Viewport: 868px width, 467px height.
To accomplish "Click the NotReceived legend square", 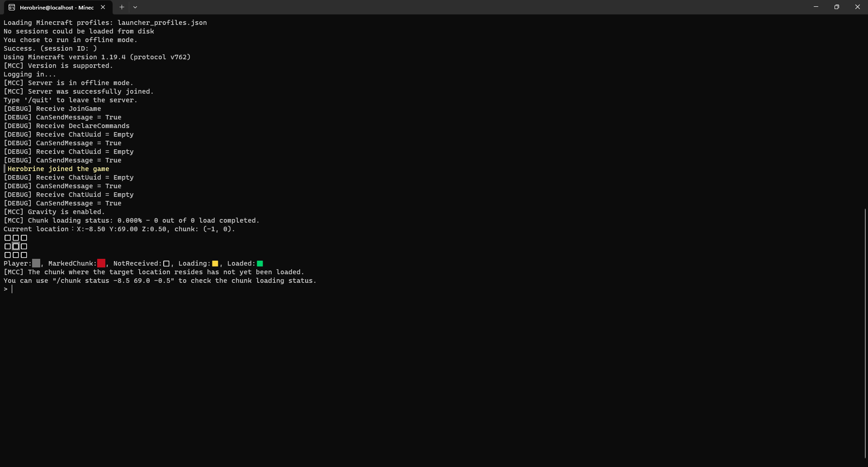I will (166, 263).
